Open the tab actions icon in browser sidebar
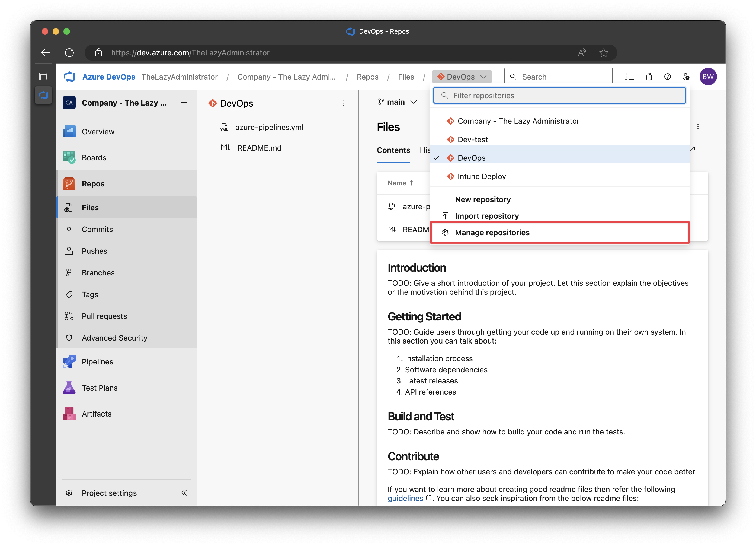756x546 pixels. pyautogui.click(x=43, y=77)
